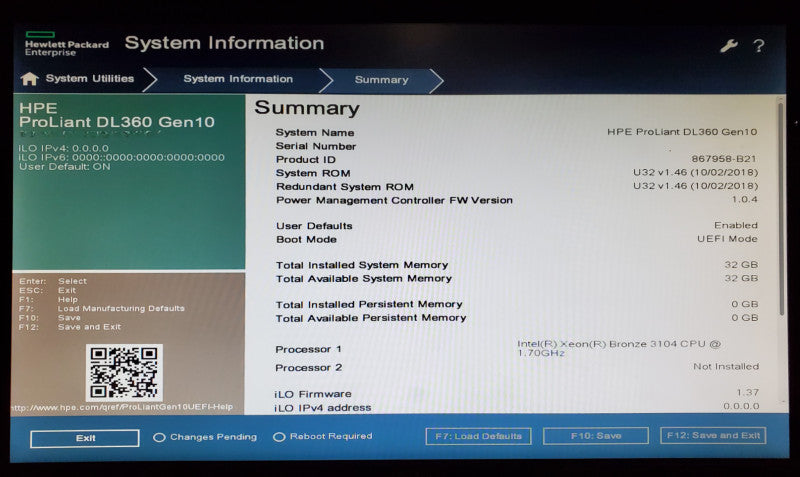Click Redundant System ROM value U32 v1.46
The width and height of the screenshot is (800, 477).
[x=695, y=186]
